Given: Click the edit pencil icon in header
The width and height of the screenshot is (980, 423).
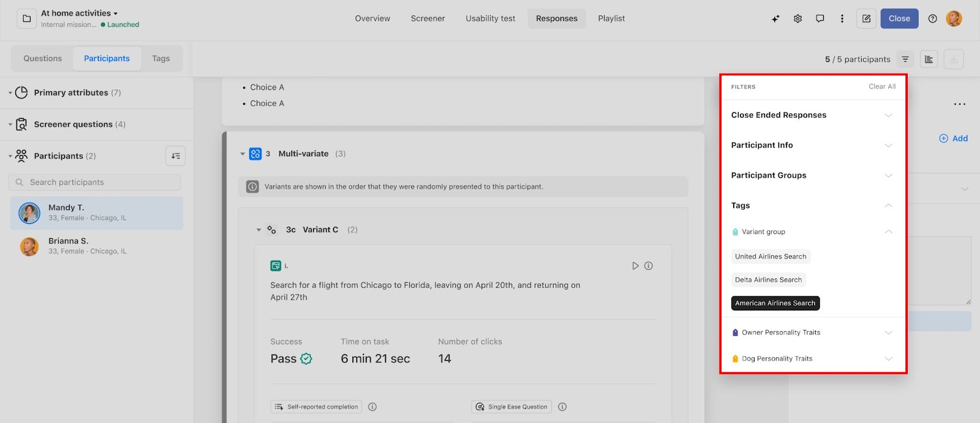Looking at the screenshot, I should click(866, 18).
